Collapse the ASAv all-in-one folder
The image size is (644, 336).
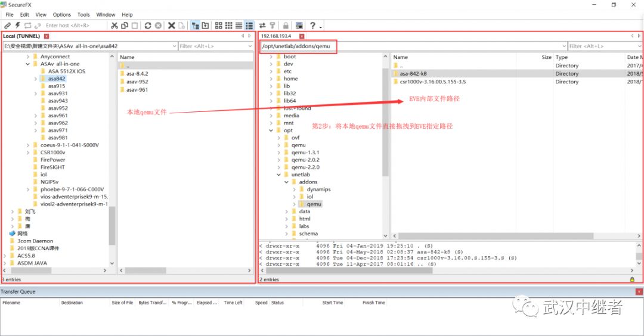coord(27,64)
